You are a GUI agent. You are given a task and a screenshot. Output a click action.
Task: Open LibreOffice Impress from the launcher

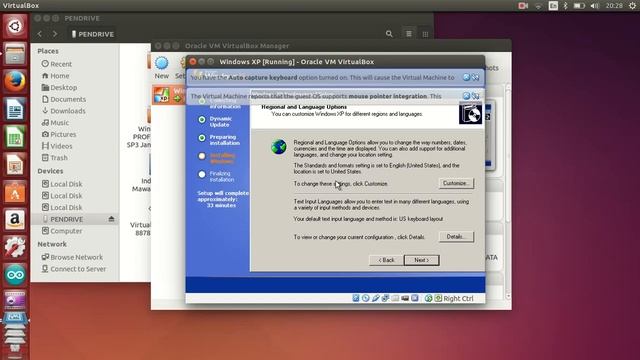15,164
